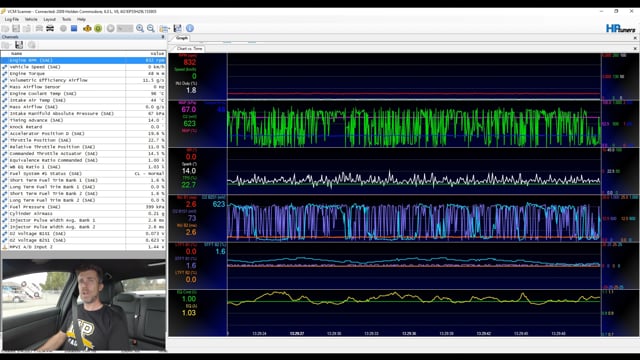Open a log file from the toolbar

click(5, 28)
